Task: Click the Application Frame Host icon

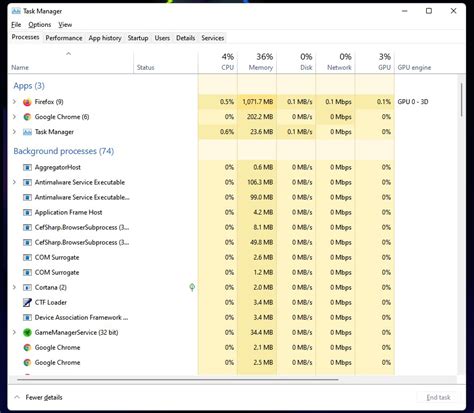Action: click(x=27, y=212)
